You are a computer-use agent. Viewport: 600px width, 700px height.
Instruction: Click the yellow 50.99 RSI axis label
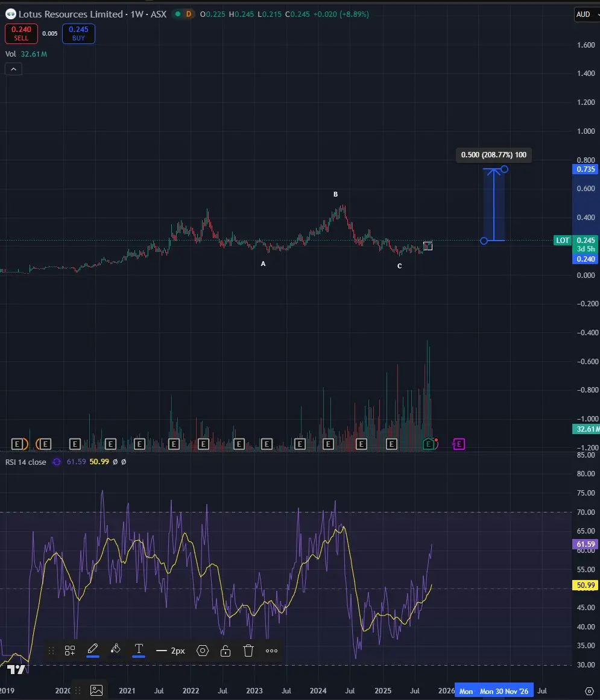click(586, 585)
